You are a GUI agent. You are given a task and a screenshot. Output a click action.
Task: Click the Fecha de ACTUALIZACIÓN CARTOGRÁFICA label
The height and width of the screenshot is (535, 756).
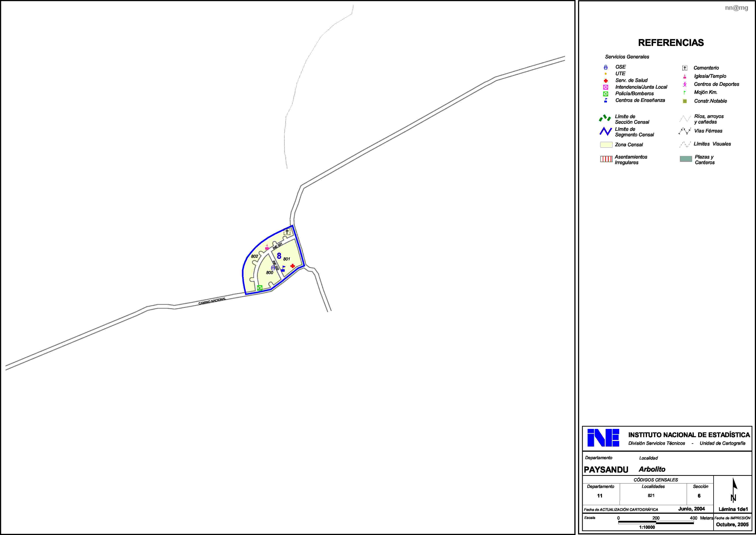pyautogui.click(x=621, y=510)
